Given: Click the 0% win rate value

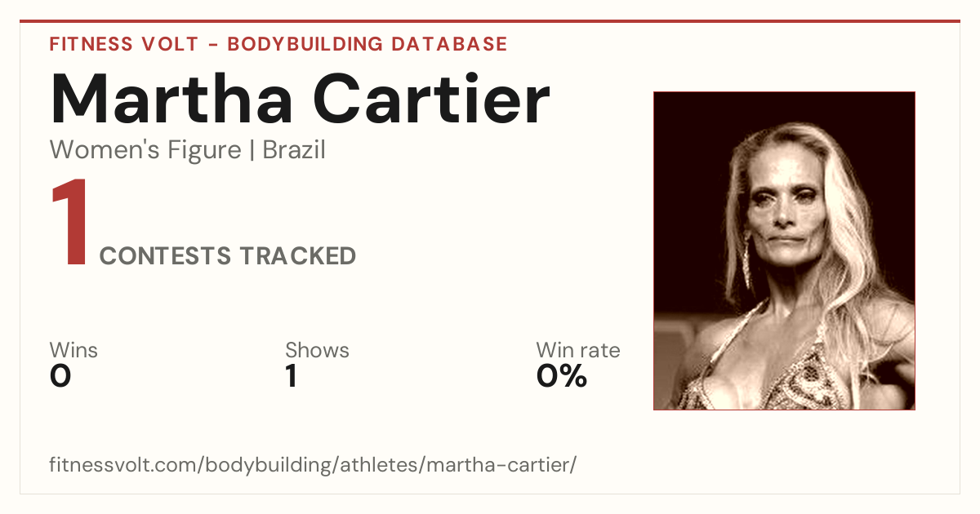Looking at the screenshot, I should click(562, 377).
